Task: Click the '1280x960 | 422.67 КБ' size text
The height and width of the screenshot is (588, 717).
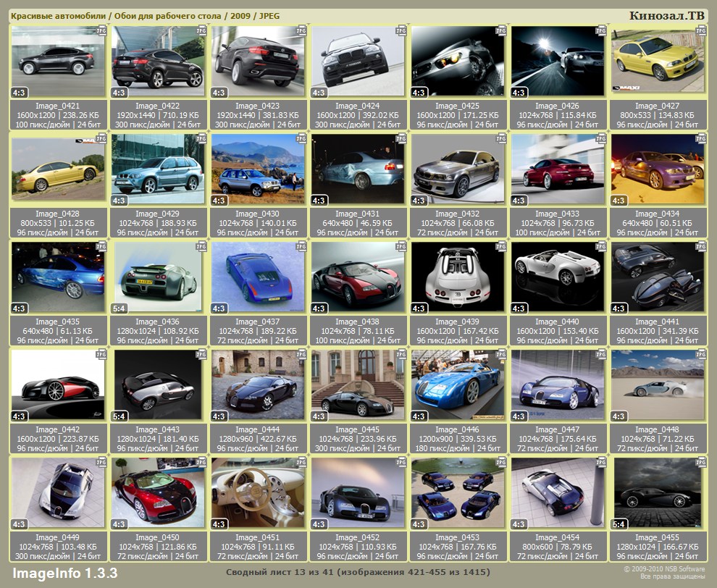Action: coord(257,439)
